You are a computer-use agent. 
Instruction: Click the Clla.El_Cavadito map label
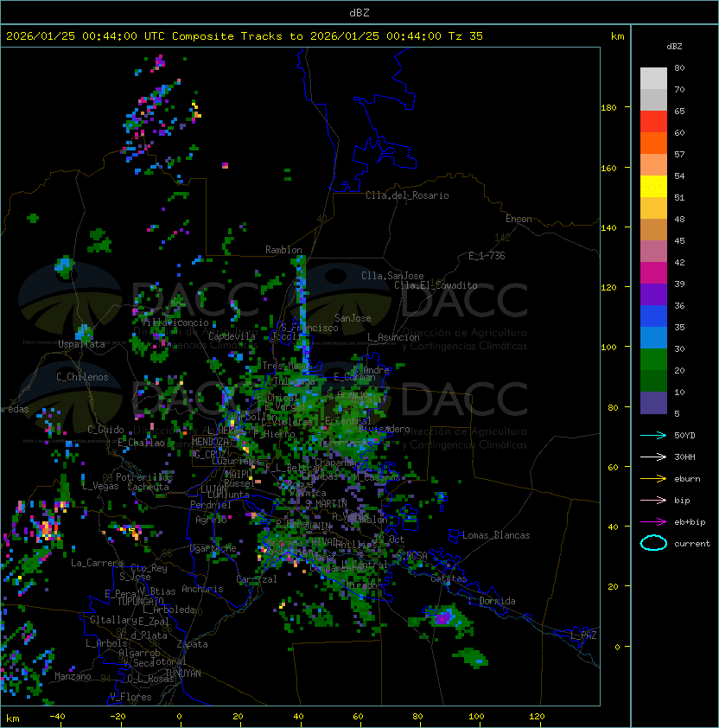[436, 285]
